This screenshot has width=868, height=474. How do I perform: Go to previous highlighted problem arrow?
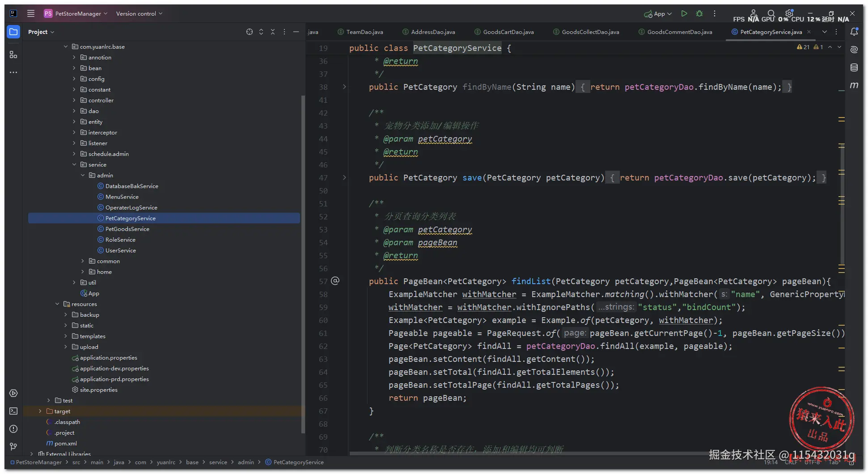[830, 47]
